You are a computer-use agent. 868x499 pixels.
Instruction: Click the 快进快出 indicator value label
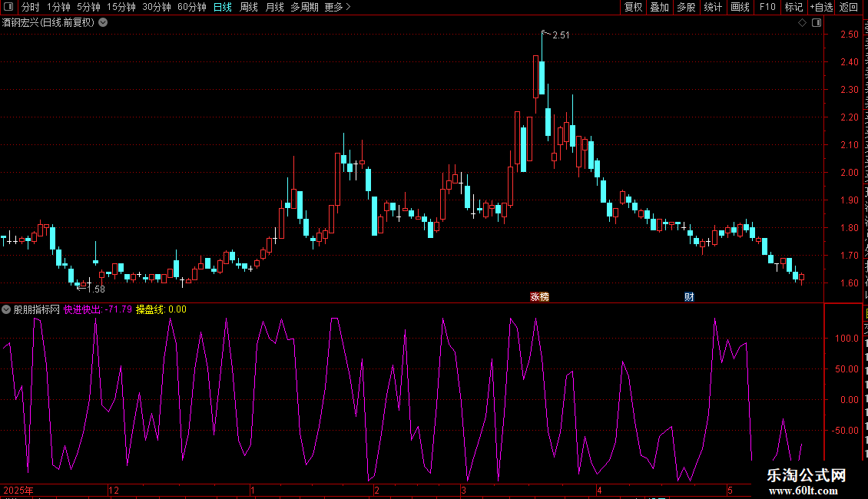tap(98, 309)
